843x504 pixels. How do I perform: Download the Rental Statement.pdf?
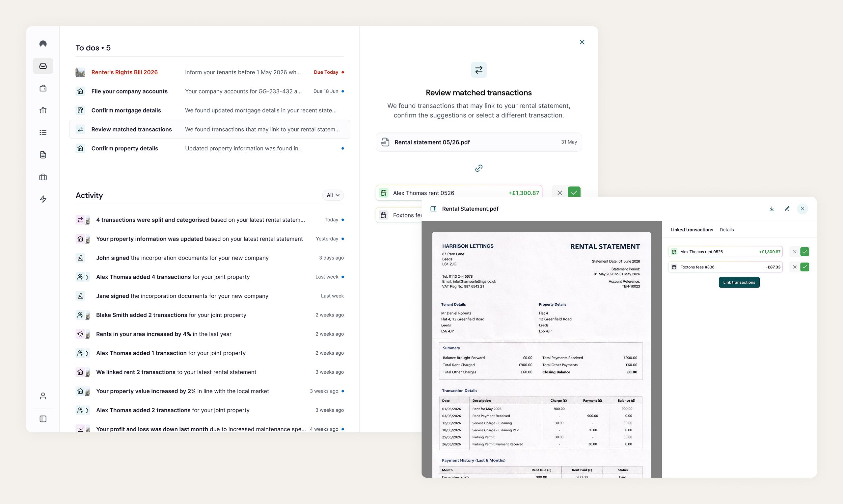(x=772, y=209)
